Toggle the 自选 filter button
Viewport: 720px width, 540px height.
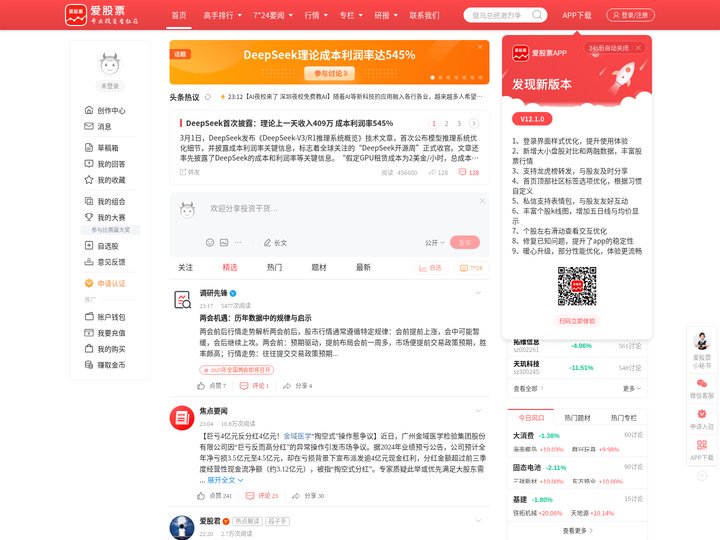430,268
